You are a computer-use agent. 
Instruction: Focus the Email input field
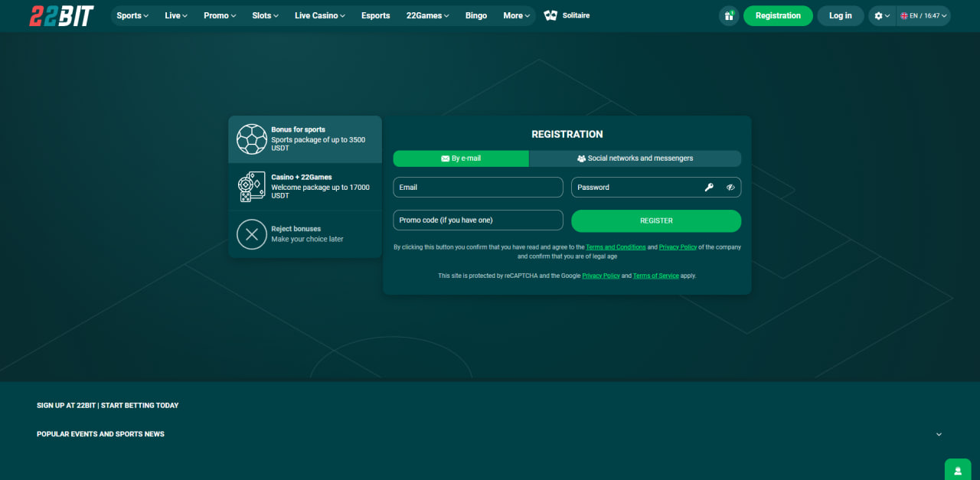pyautogui.click(x=478, y=188)
